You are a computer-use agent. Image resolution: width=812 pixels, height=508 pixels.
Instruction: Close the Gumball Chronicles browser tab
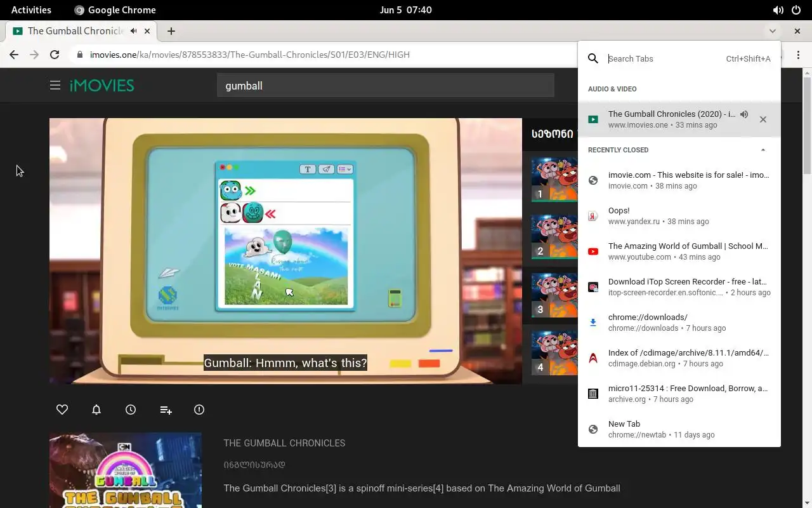point(147,30)
